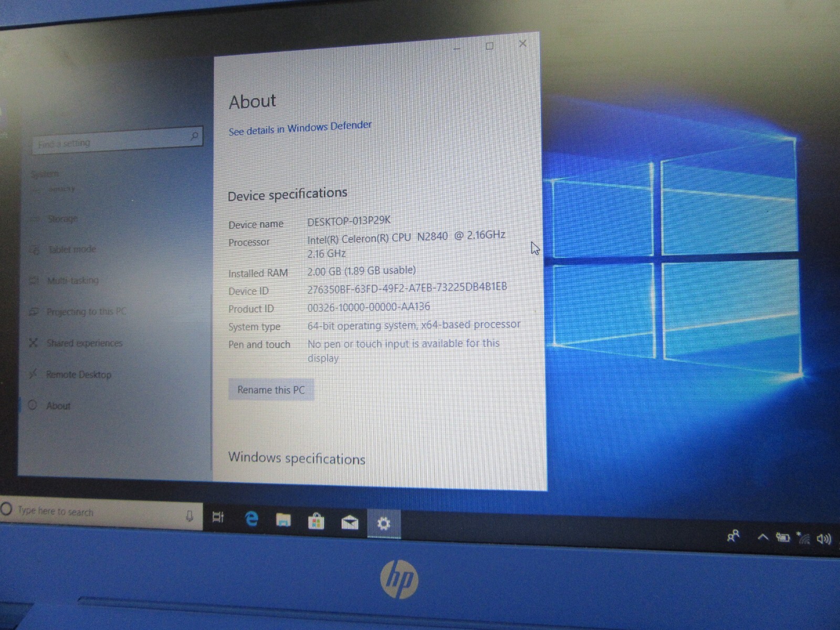Image resolution: width=840 pixels, height=630 pixels.
Task: Click No pen or touch input text
Action: click(403, 351)
